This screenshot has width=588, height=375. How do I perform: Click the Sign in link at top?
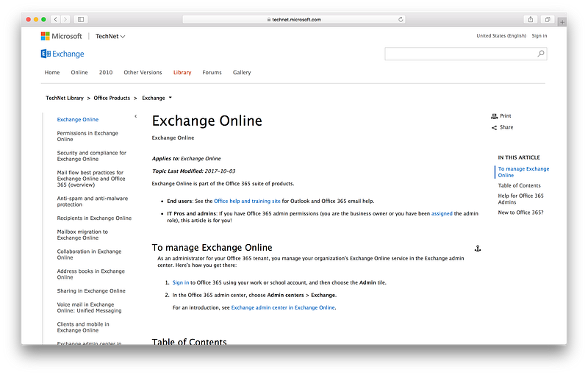[539, 36]
